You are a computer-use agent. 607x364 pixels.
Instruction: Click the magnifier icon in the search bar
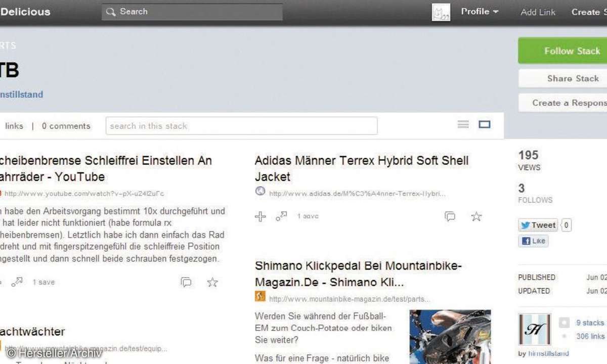[111, 12]
